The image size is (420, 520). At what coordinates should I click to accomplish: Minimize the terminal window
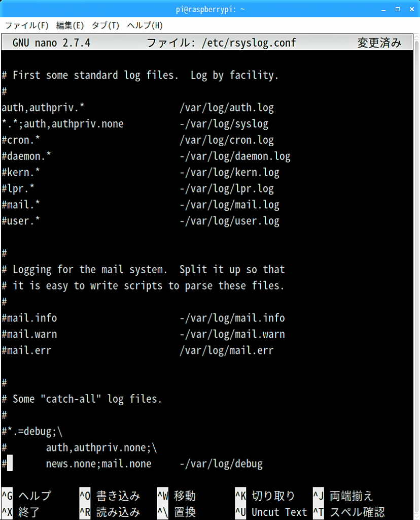click(383, 9)
